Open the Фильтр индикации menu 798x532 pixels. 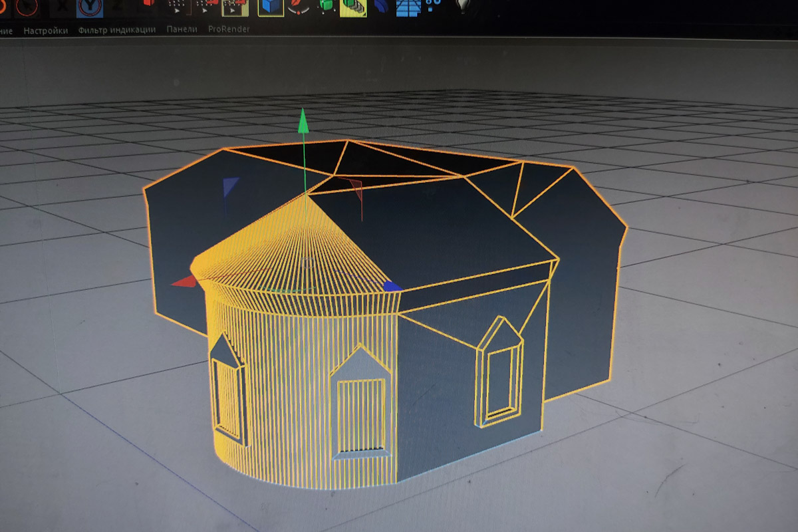tap(116, 30)
